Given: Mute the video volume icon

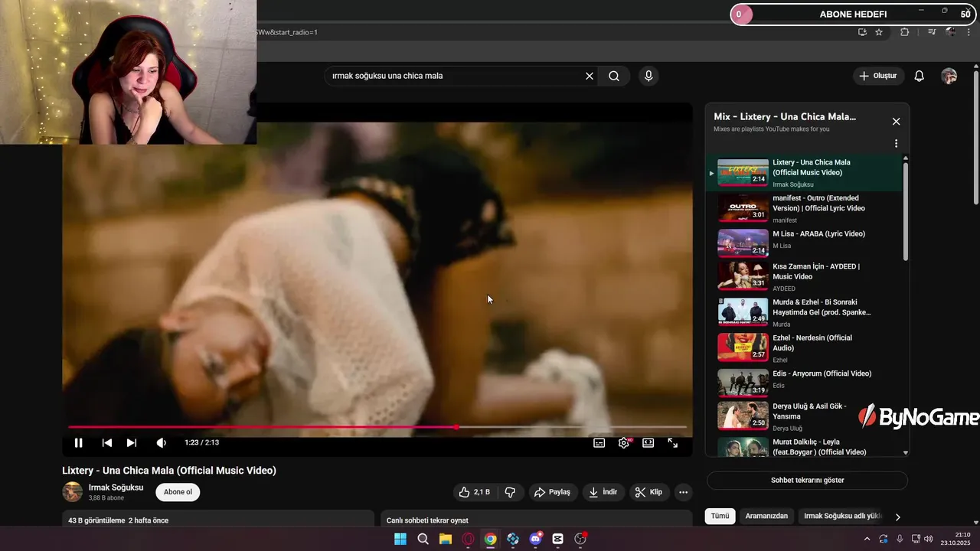Looking at the screenshot, I should coord(161,442).
